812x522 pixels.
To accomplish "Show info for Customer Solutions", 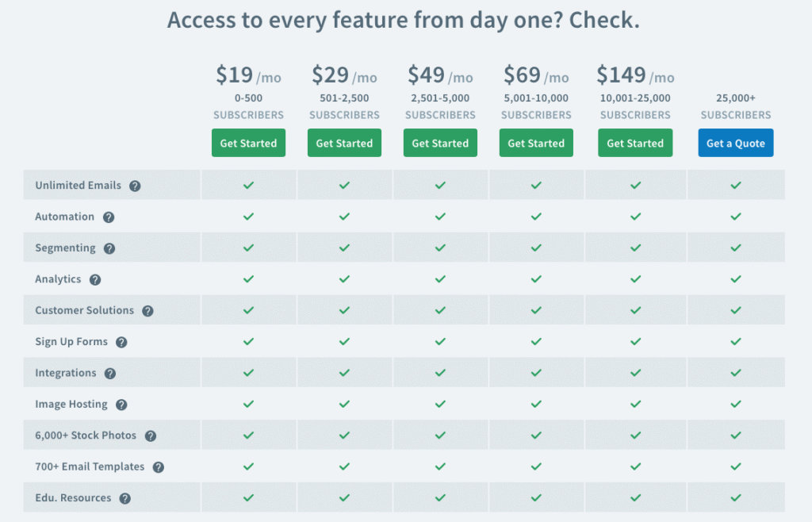I will [147, 311].
